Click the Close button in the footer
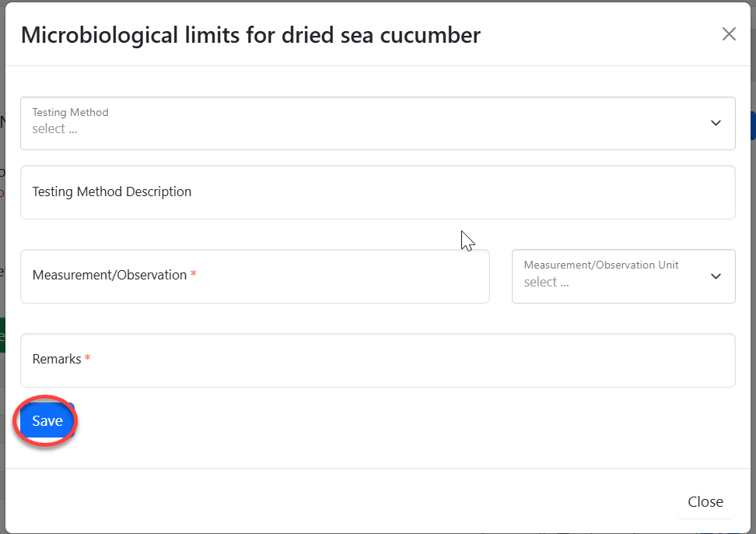The width and height of the screenshot is (756, 534). tap(705, 502)
